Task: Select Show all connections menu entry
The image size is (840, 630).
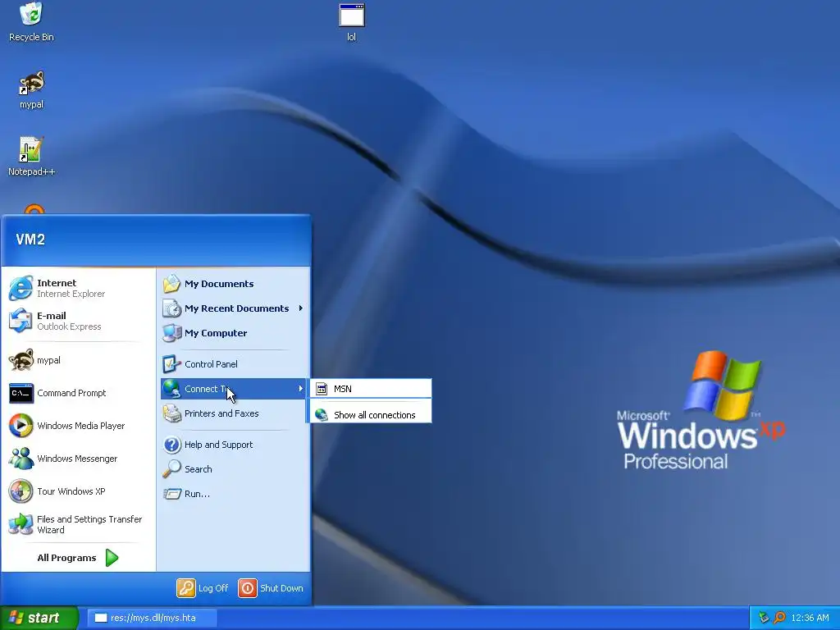Action: click(x=370, y=414)
